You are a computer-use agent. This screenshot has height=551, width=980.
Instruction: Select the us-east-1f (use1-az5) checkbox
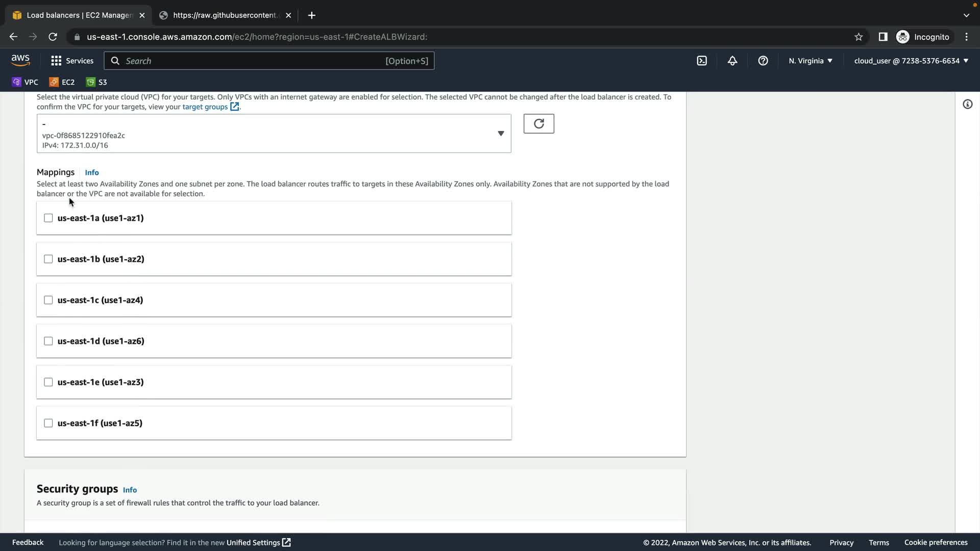tap(48, 423)
